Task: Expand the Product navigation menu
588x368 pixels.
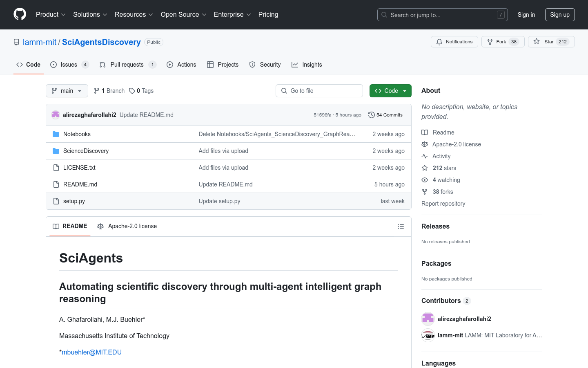Action: click(x=51, y=15)
